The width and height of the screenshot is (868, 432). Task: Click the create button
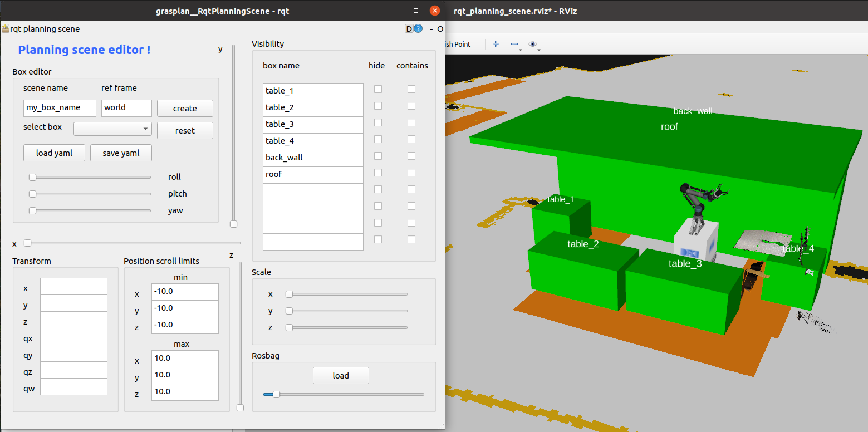point(185,108)
